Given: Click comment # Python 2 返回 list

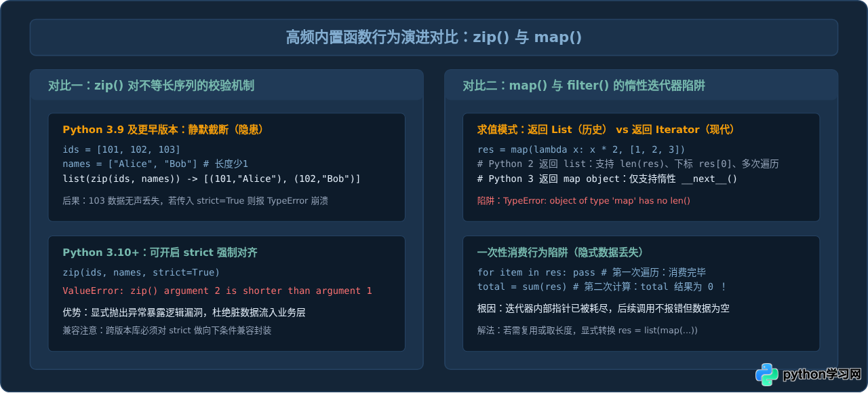Looking at the screenshot, I should point(628,164).
